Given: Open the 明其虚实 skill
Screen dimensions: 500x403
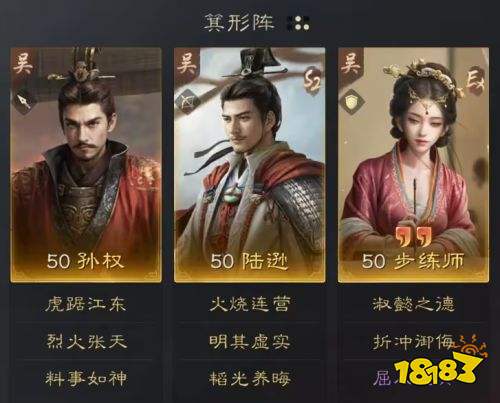Looking at the screenshot, I should point(250,341).
